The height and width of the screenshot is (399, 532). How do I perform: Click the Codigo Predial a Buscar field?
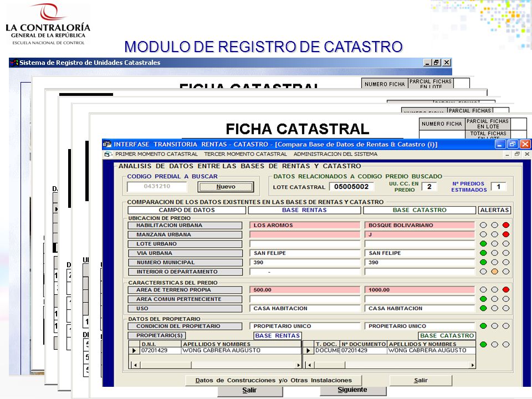click(x=157, y=187)
